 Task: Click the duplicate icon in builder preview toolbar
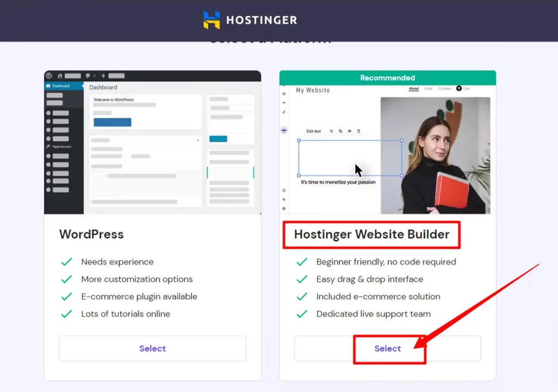tap(341, 131)
